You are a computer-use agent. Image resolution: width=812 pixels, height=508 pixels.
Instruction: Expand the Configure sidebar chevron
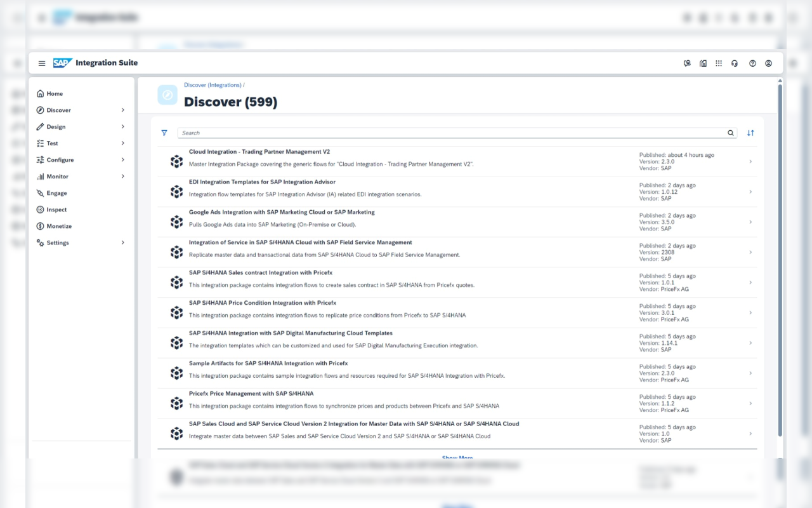tap(122, 159)
